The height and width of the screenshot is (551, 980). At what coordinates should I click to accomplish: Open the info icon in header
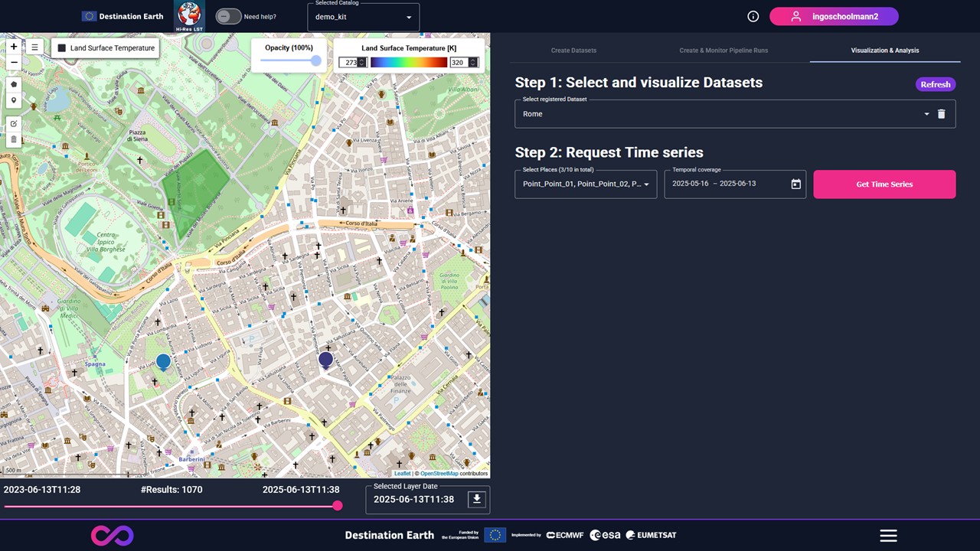click(x=753, y=16)
